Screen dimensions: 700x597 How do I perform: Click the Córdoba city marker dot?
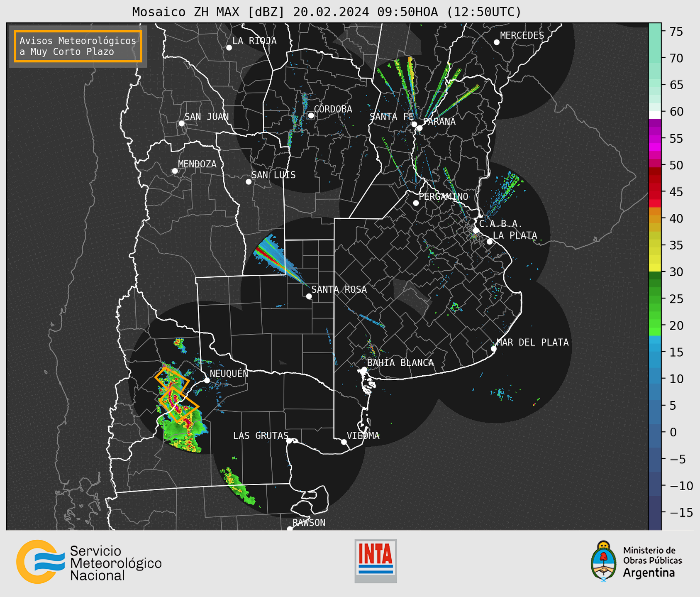(311, 115)
